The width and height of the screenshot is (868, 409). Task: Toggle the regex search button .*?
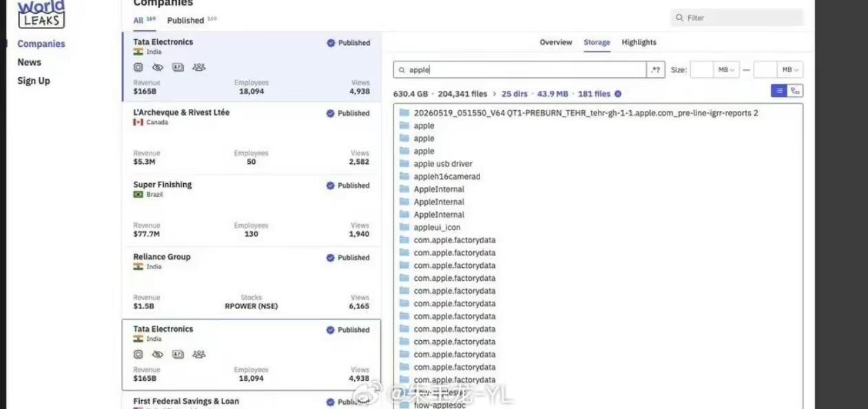(656, 70)
